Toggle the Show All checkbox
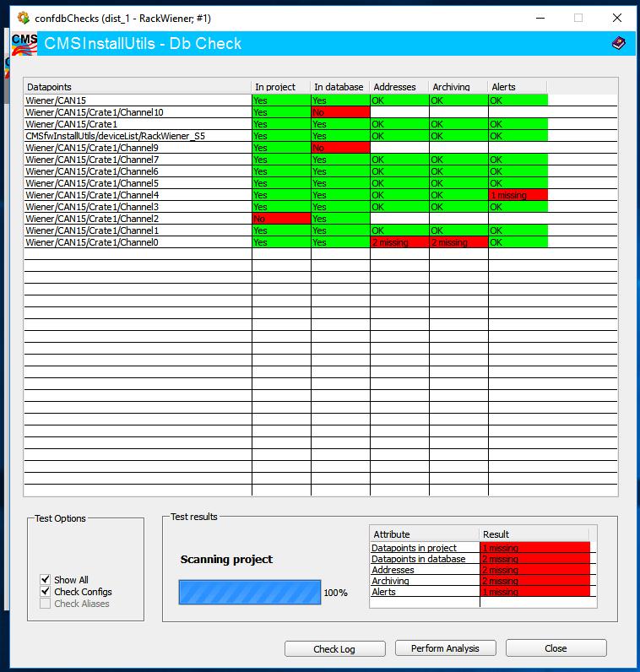Image resolution: width=640 pixels, height=672 pixels. click(46, 579)
